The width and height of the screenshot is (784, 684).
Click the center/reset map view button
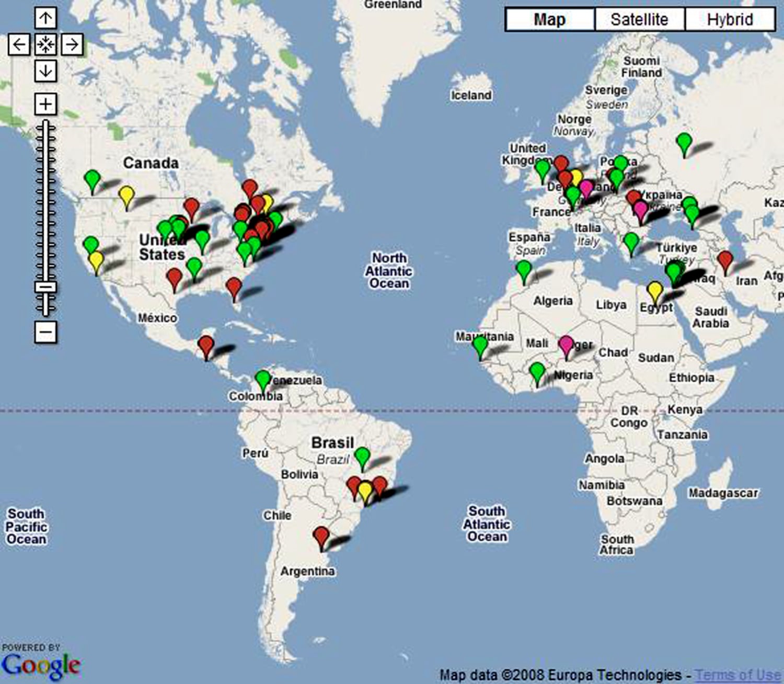(45, 44)
